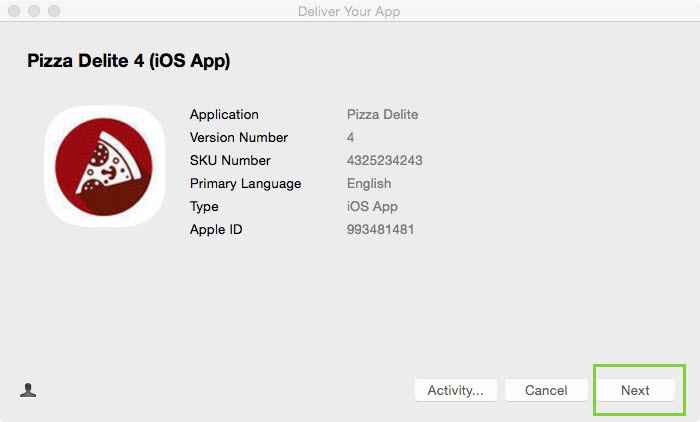Cancel the app delivery
This screenshot has height=422, width=700.
(546, 390)
